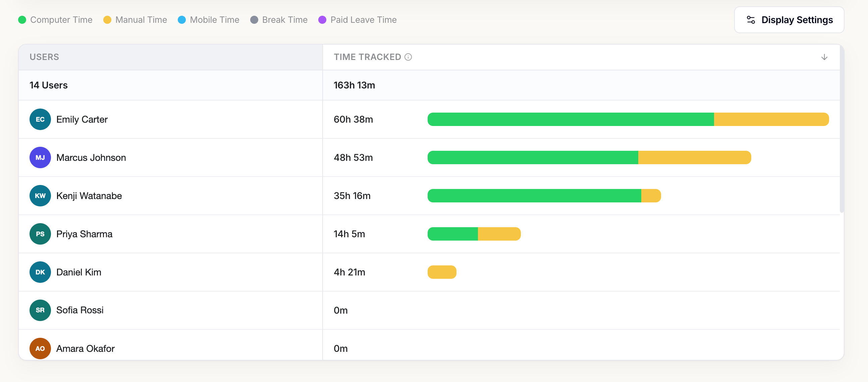This screenshot has width=868, height=382.
Task: Toggle the Mobile Time legend label
Action: (215, 20)
